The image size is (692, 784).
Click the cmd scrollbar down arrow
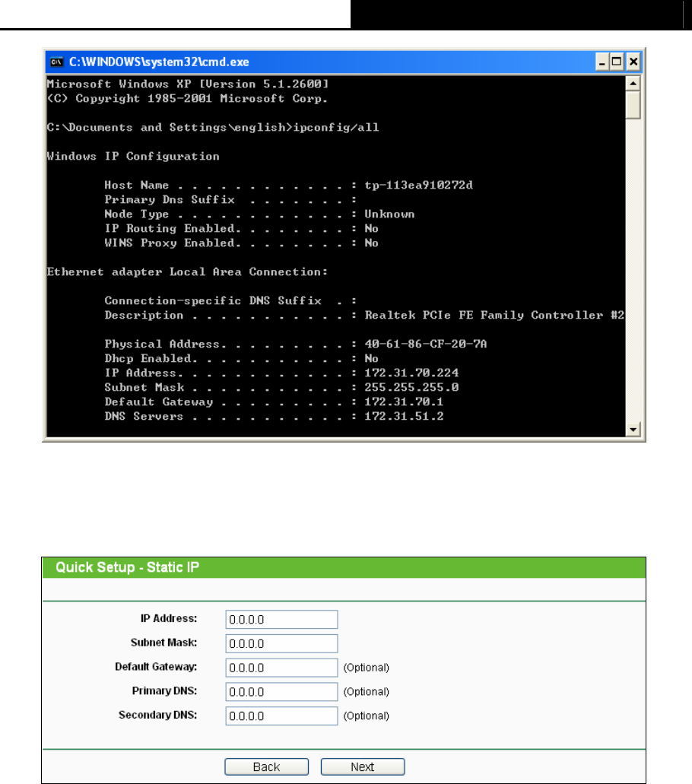[x=633, y=430]
